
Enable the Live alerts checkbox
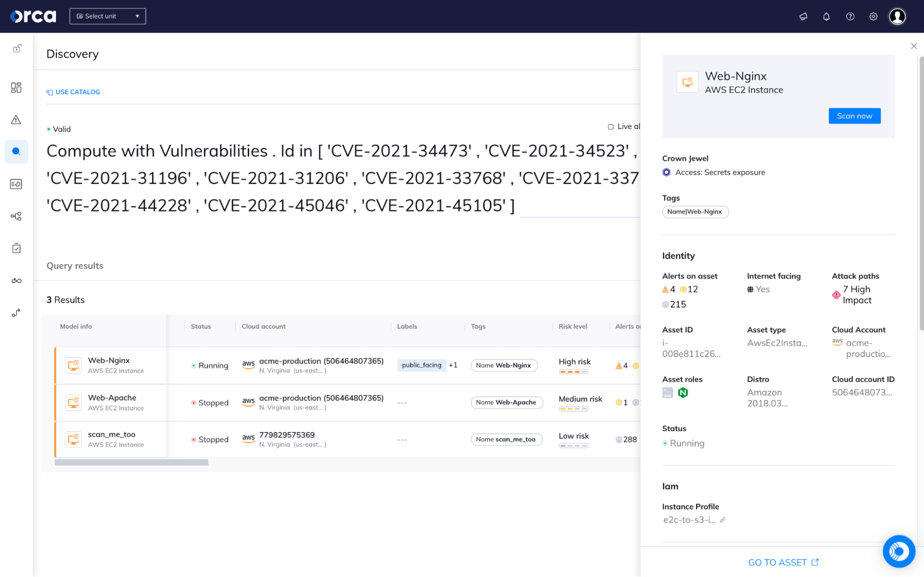coord(611,126)
